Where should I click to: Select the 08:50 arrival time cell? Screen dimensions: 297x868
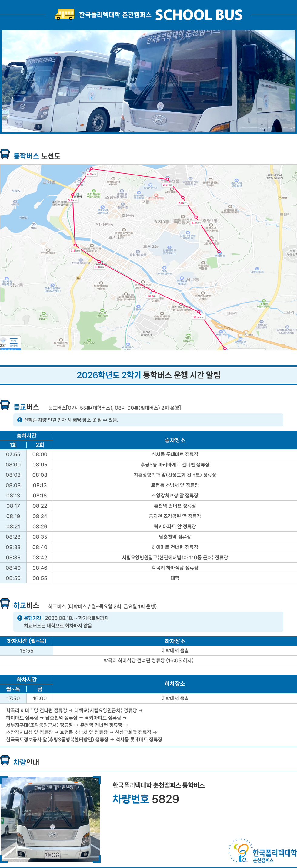(x=13, y=578)
